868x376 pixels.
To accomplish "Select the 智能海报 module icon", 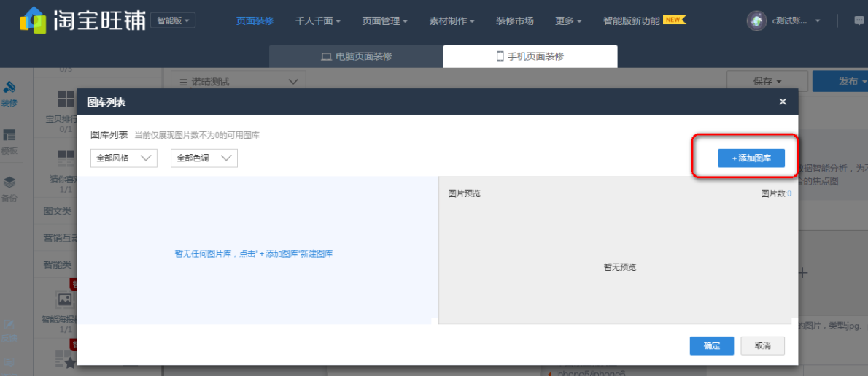I will coord(65,299).
